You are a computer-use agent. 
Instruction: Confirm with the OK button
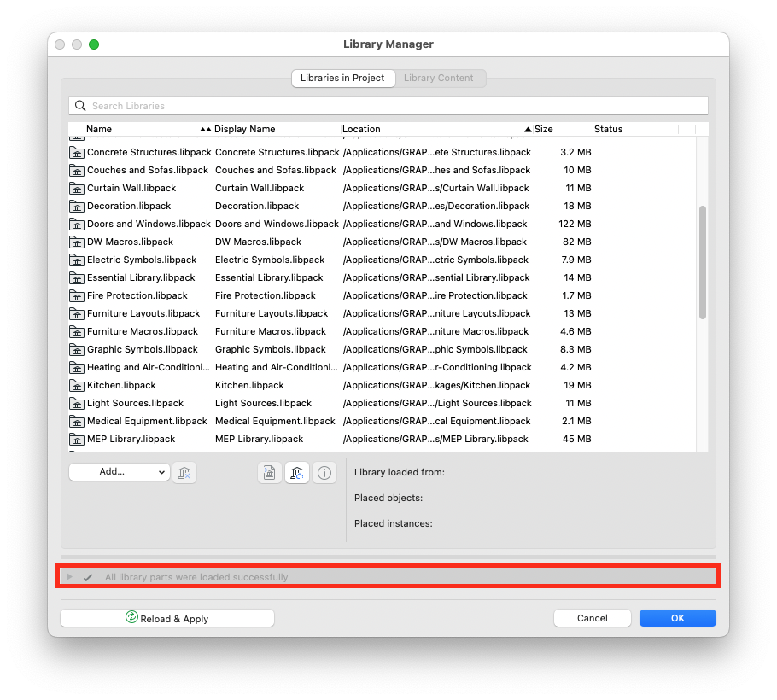[677, 618]
